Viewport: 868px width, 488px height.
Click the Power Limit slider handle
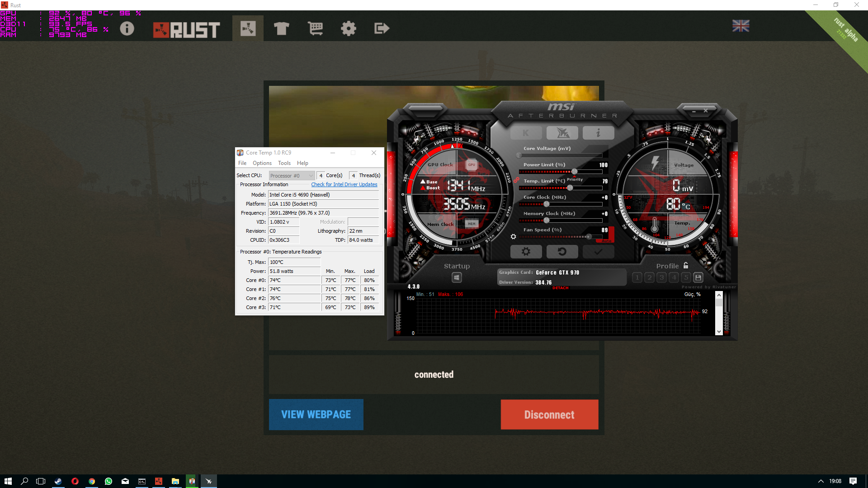pos(574,172)
